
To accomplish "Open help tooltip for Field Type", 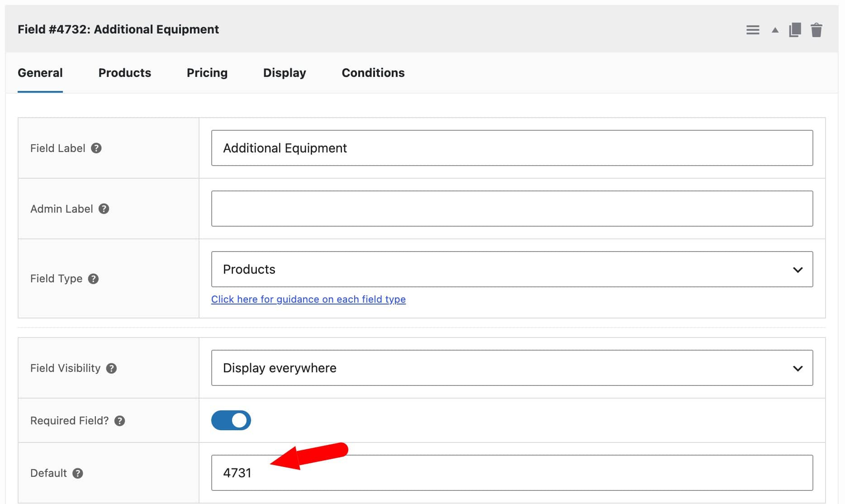I will coord(94,279).
